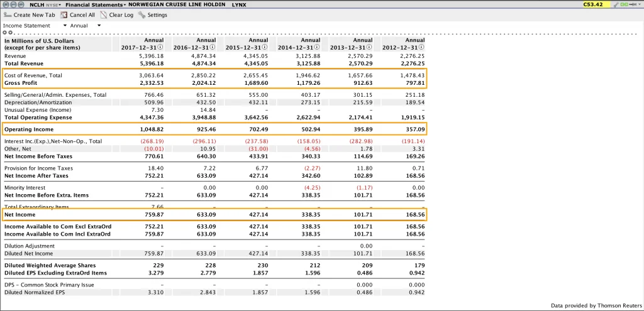Click the down-arrow circle icon above the table
The height and width of the screenshot is (311, 644).
coord(9,33)
